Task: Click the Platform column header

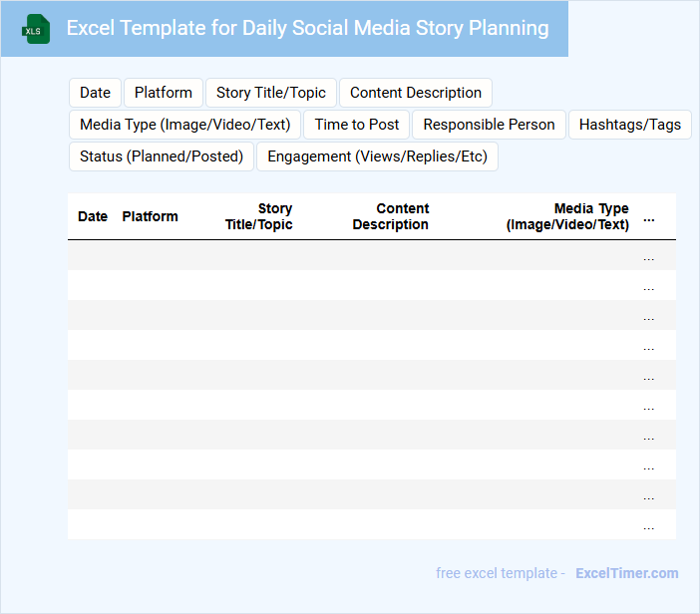Action: tap(151, 216)
